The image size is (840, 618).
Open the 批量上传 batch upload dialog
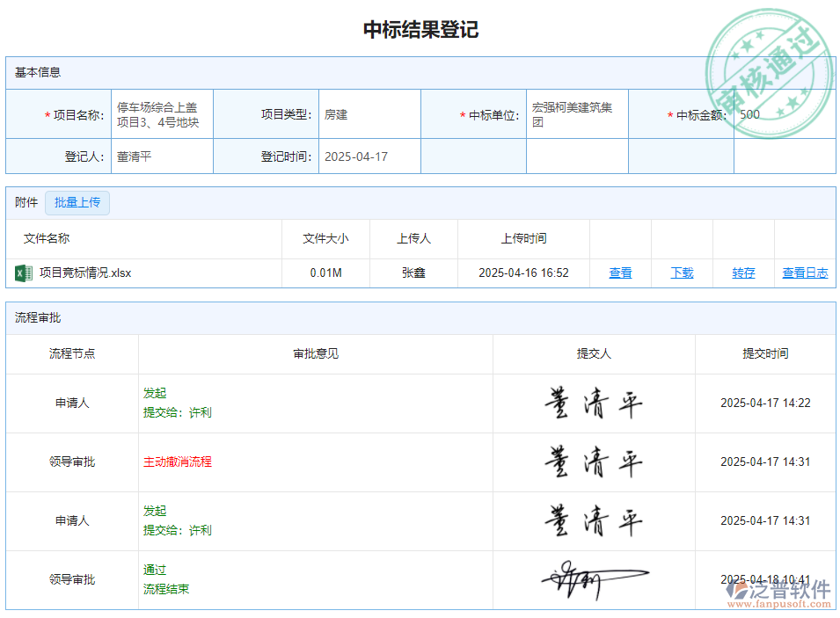coord(77,202)
